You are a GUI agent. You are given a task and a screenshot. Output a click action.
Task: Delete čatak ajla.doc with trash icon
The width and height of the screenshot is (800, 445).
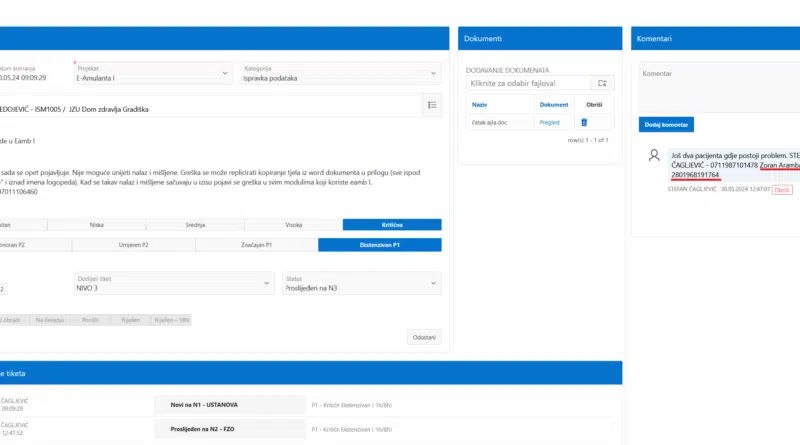click(x=584, y=122)
